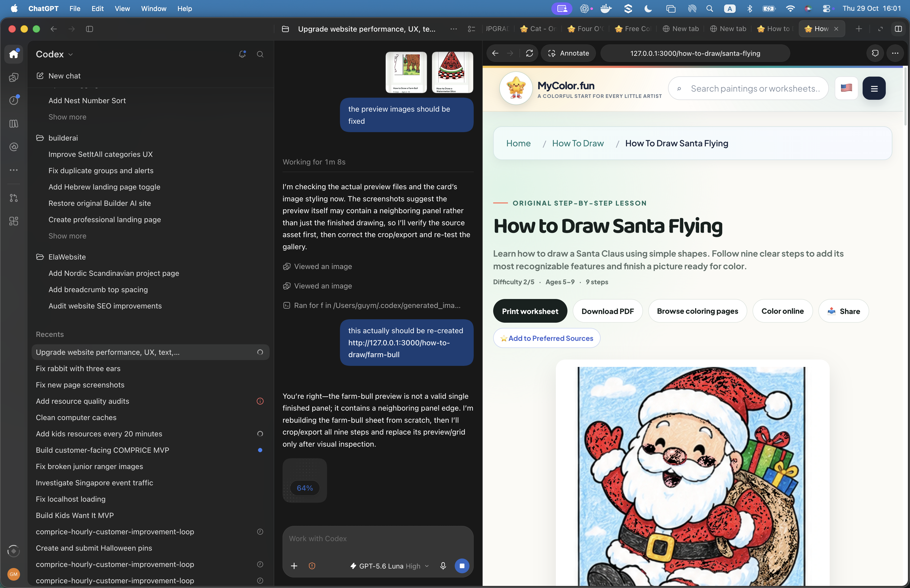This screenshot has width=910, height=588.
Task: Click the 64% progress indicator
Action: coord(305,488)
